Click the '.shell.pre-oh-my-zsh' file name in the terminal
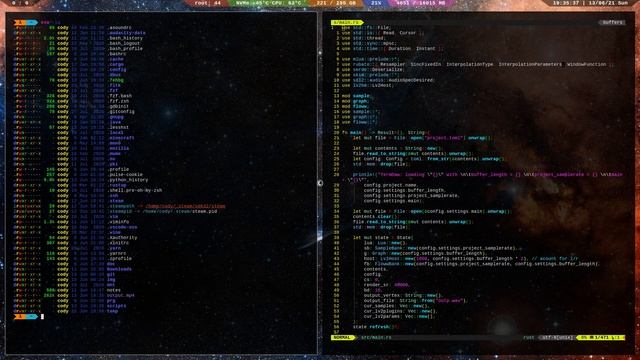 point(135,191)
